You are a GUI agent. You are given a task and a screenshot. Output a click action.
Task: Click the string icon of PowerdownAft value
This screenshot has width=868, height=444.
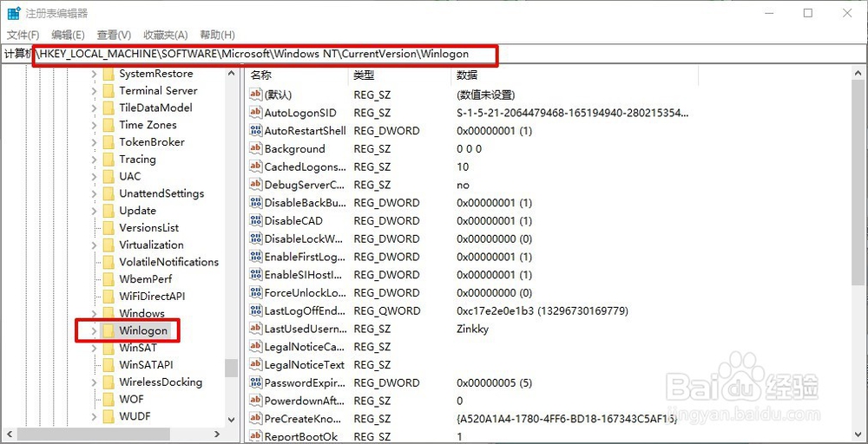[255, 401]
